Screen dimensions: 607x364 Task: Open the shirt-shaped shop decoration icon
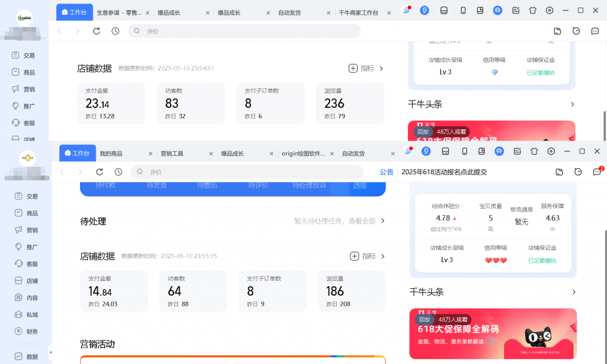(x=533, y=151)
